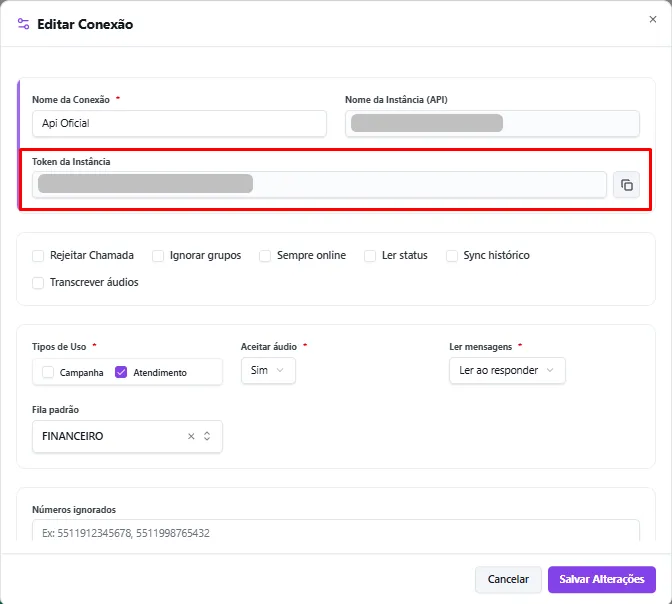Click the Fila padrão label
The width and height of the screenshot is (672, 604).
55,409
